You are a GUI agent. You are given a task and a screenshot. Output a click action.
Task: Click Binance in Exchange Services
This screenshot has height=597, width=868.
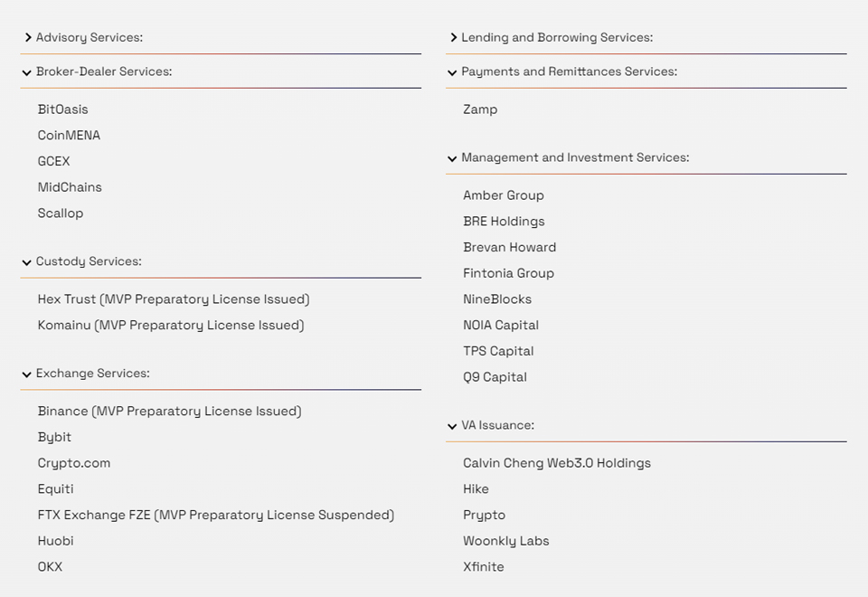click(169, 412)
